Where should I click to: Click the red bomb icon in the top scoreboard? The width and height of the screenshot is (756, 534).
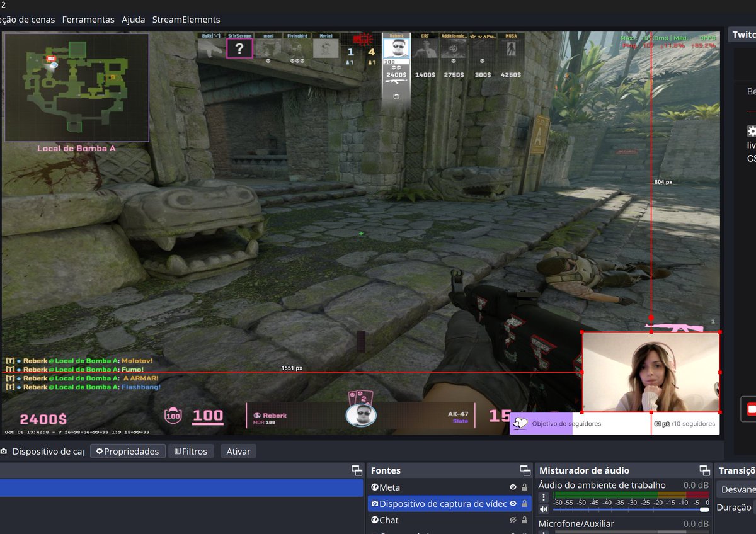click(x=362, y=40)
